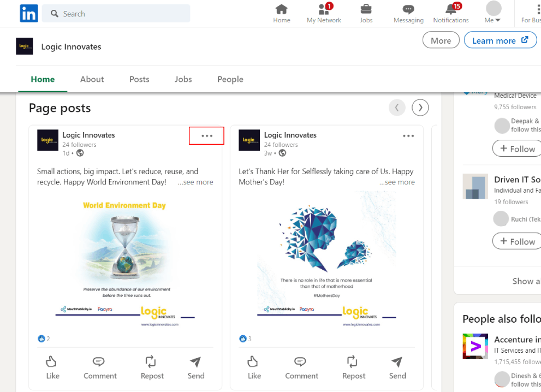Send the World Environment Day post
541x392 pixels.
(195, 368)
